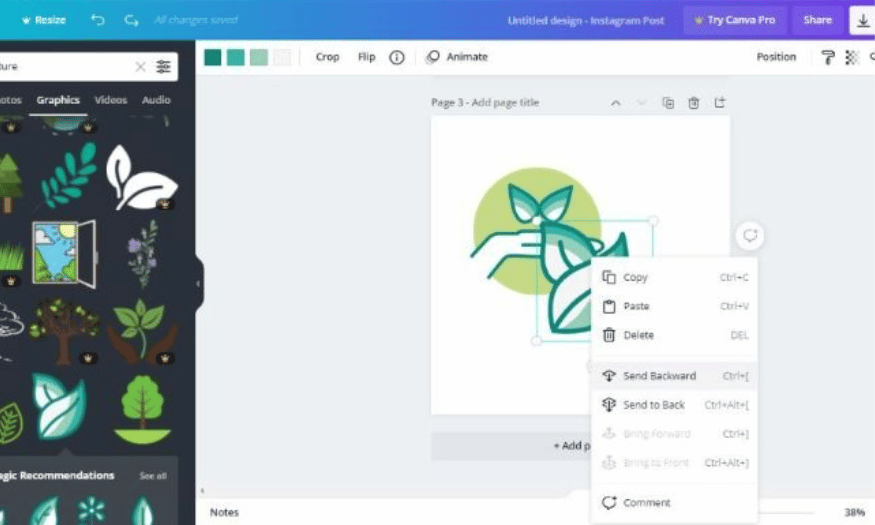The image size is (875, 525).
Task: Switch to the Videos tab
Action: [x=110, y=100]
